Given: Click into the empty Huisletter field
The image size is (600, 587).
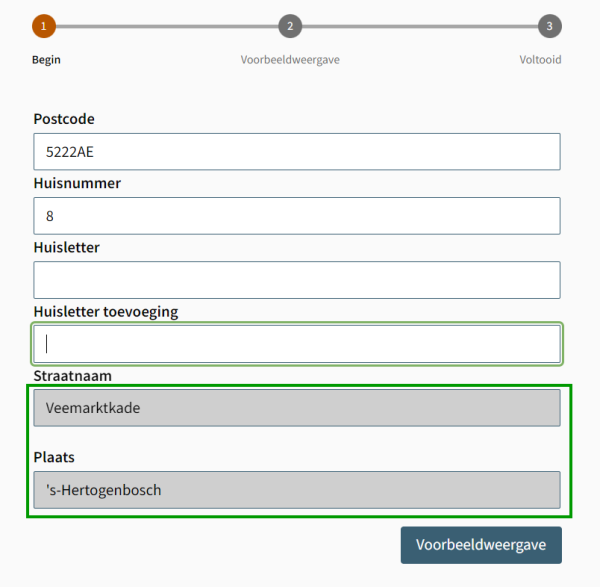Looking at the screenshot, I should click(296, 280).
